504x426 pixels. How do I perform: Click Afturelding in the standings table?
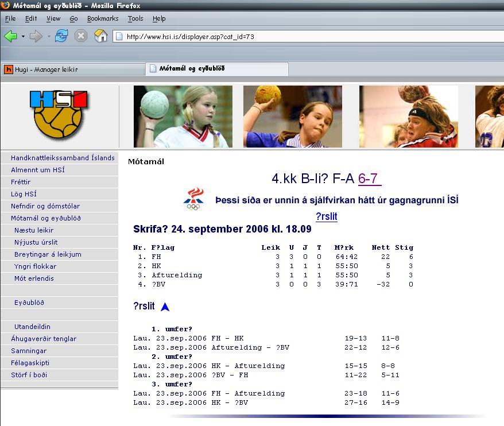click(177, 275)
